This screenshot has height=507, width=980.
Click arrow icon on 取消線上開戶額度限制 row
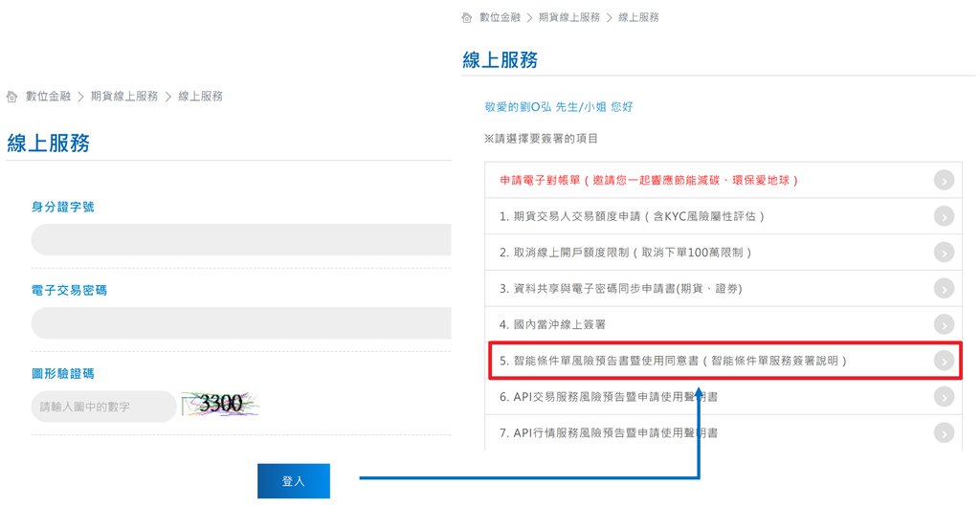click(944, 253)
